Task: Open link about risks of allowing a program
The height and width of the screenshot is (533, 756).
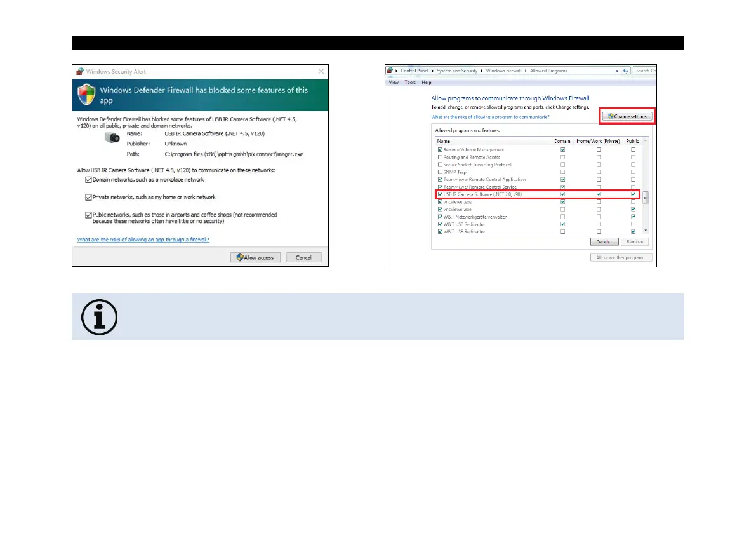Action: (x=490, y=117)
